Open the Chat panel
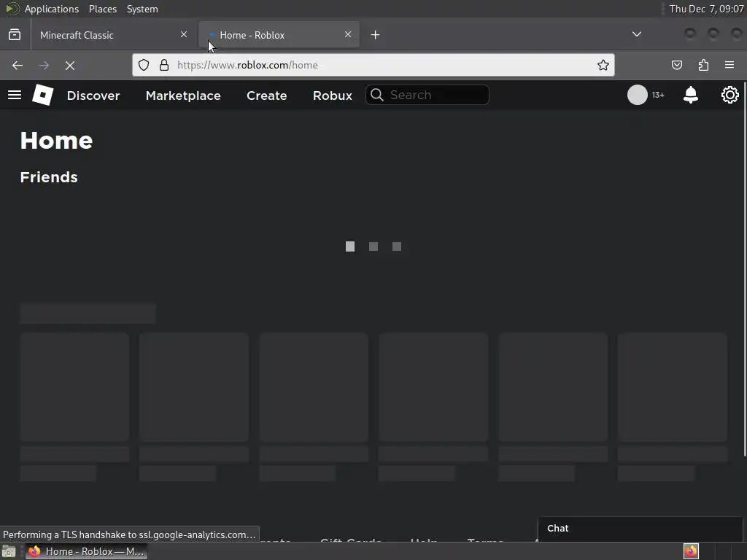The image size is (747, 560). coord(640,529)
